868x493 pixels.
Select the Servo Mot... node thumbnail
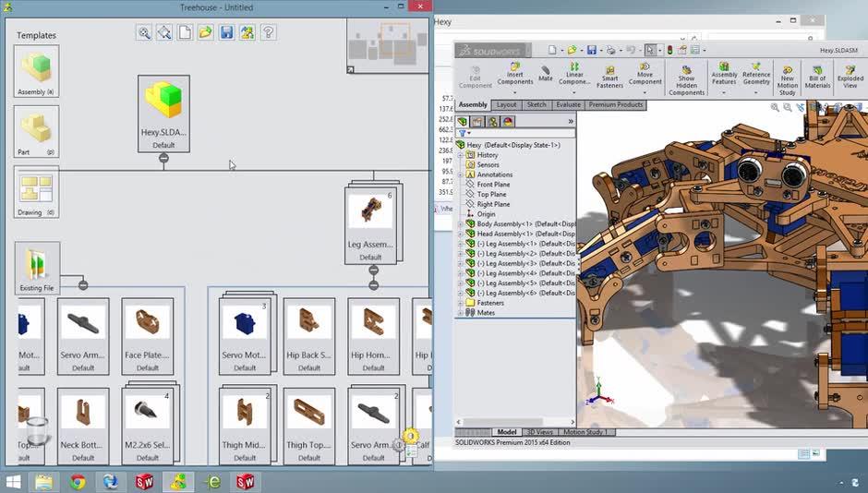(x=245, y=322)
